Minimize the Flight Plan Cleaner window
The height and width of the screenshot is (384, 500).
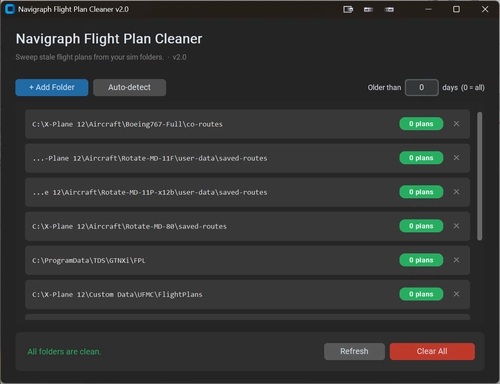click(428, 9)
